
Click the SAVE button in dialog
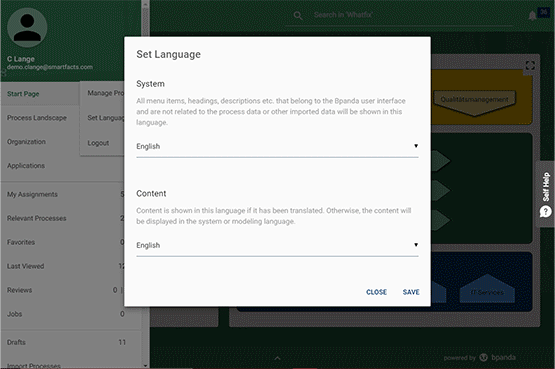[x=411, y=292]
